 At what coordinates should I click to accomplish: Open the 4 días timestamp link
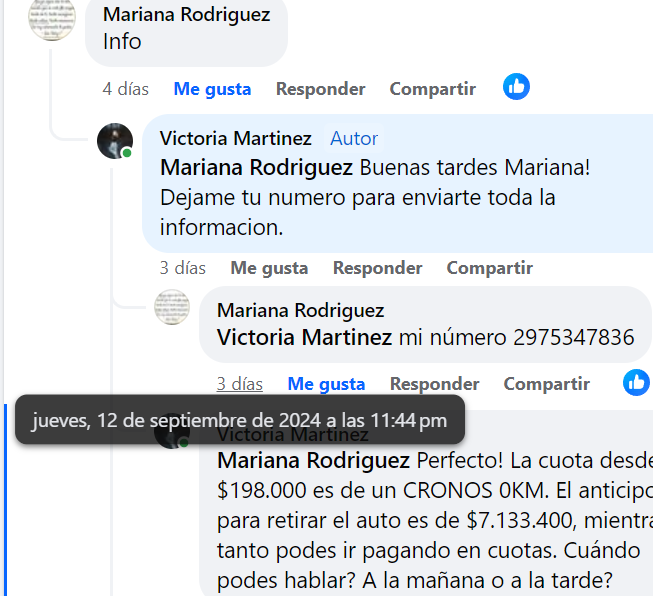126,89
